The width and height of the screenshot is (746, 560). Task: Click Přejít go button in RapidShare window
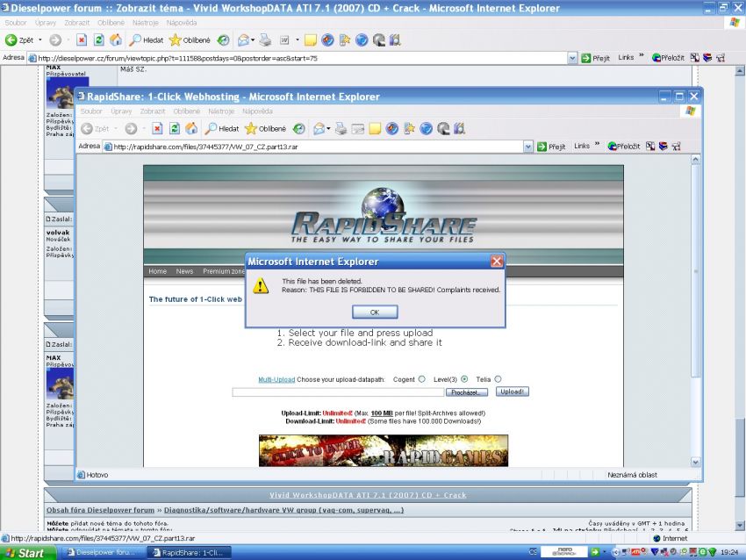[551, 147]
